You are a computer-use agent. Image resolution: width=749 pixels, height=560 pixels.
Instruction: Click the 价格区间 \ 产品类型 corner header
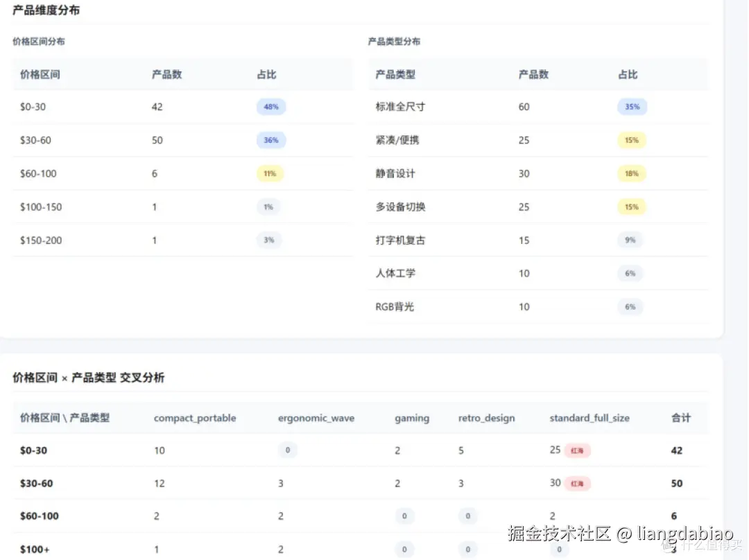[65, 418]
